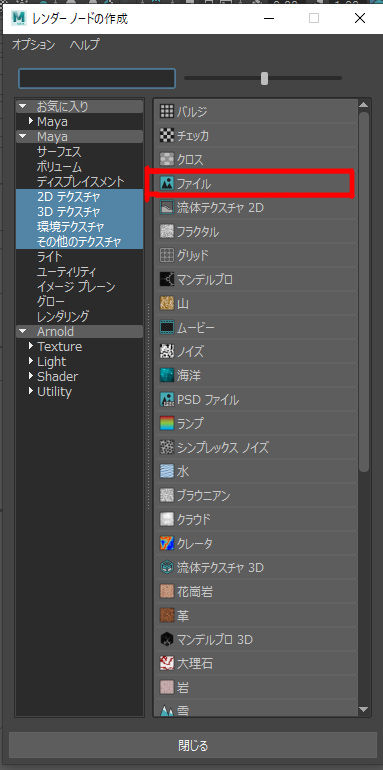Select the グロー category
Viewport: 383px width, 770px height.
(51, 301)
